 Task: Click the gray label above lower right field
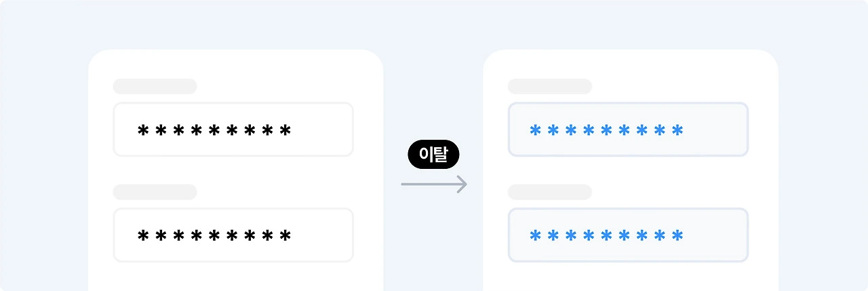(x=549, y=192)
